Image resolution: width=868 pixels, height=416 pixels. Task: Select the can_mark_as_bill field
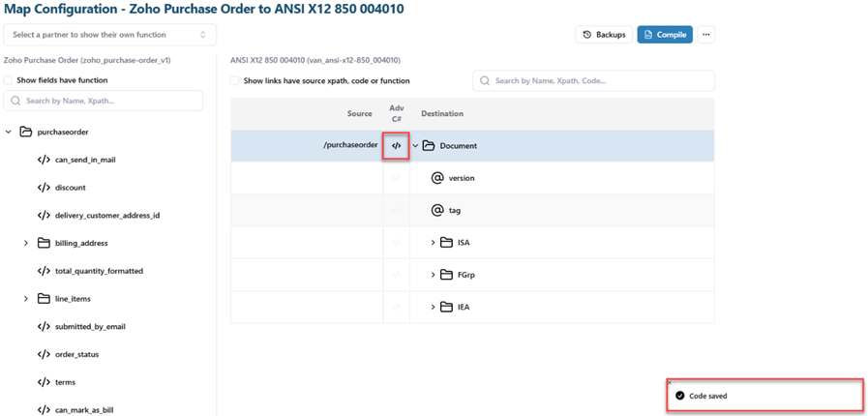(84, 410)
